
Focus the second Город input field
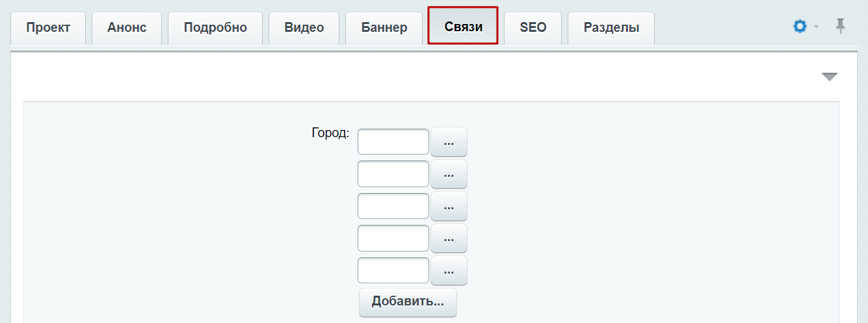tap(393, 174)
